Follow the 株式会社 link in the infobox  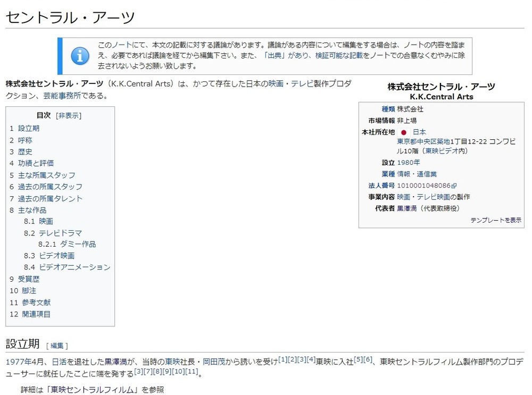(x=410, y=109)
